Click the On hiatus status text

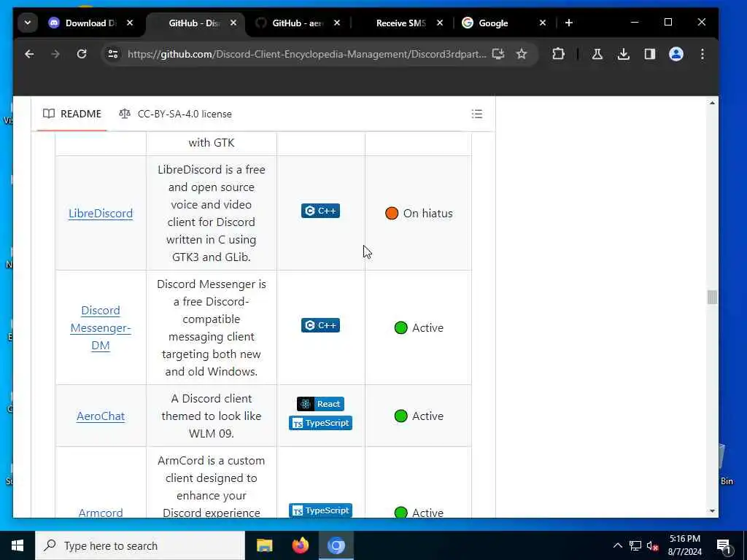pos(427,214)
